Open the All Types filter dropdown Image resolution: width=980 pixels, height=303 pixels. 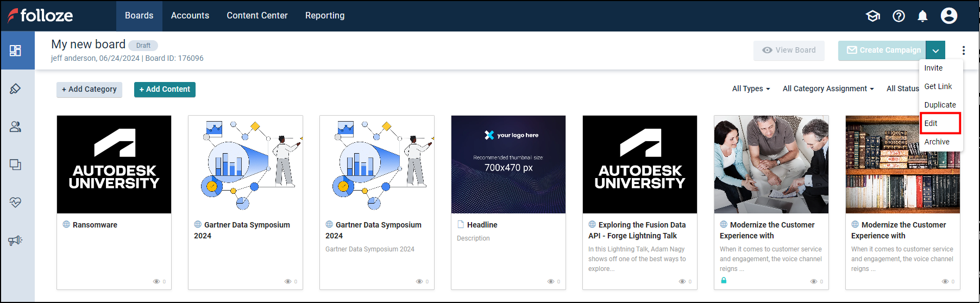[751, 89]
